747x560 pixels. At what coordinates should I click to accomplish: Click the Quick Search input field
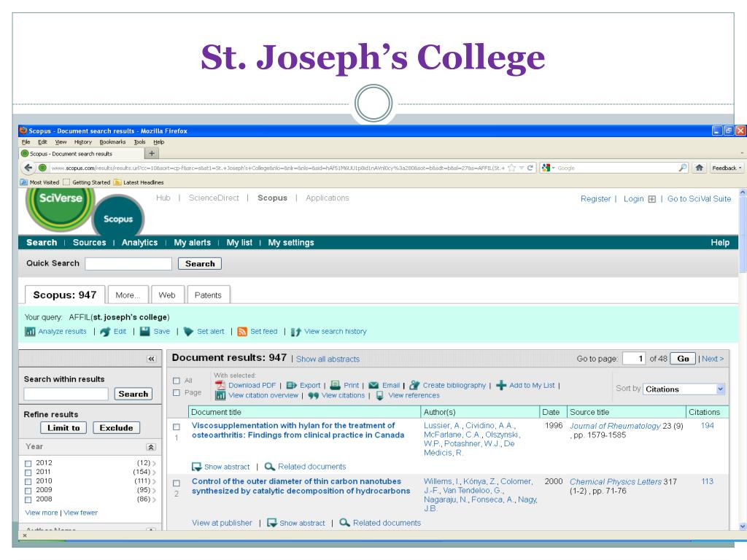point(128,264)
